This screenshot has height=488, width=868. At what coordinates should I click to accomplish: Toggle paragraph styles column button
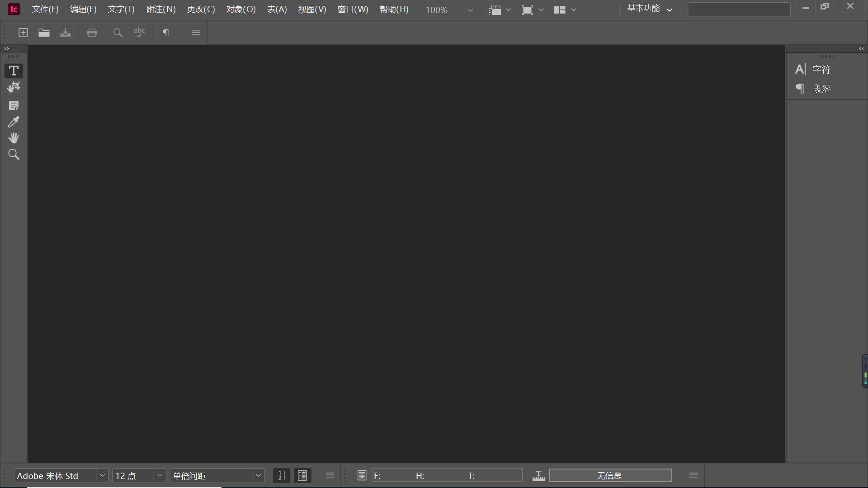[x=302, y=475]
